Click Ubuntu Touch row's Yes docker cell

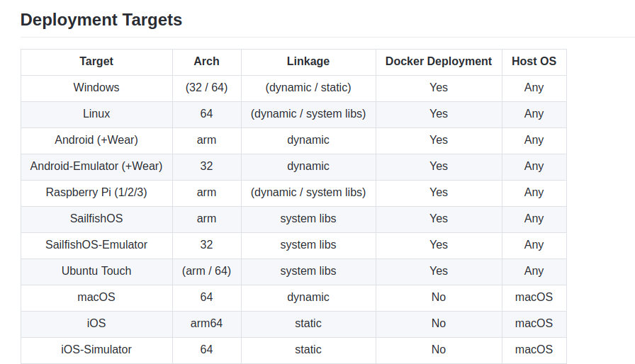coord(439,271)
